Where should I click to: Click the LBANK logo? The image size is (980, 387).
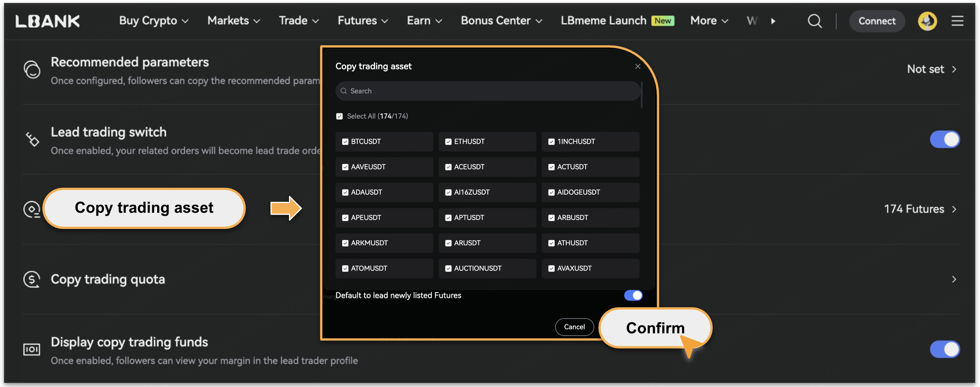(48, 21)
